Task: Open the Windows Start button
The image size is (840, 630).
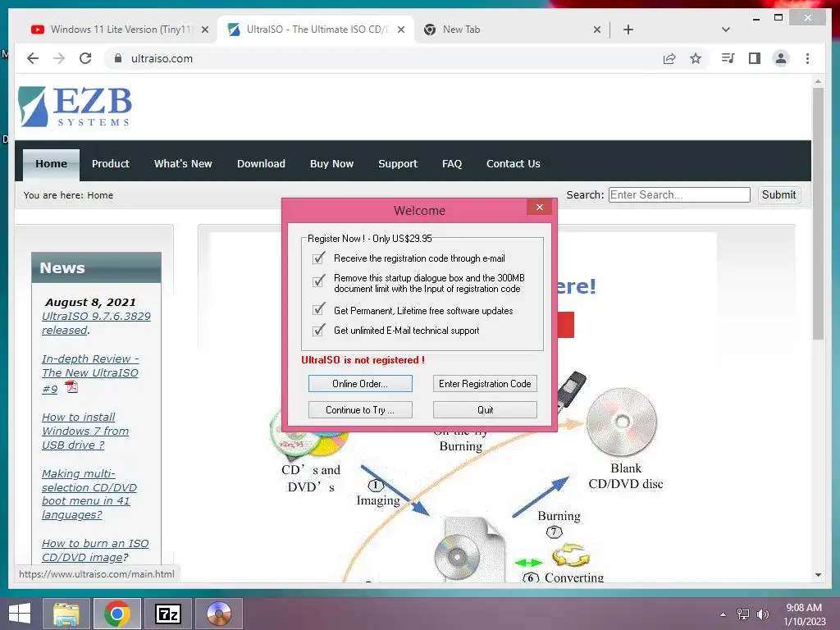Action: (20, 614)
